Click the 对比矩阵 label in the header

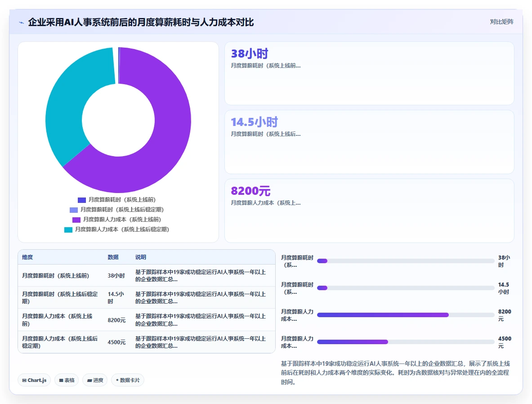(501, 22)
